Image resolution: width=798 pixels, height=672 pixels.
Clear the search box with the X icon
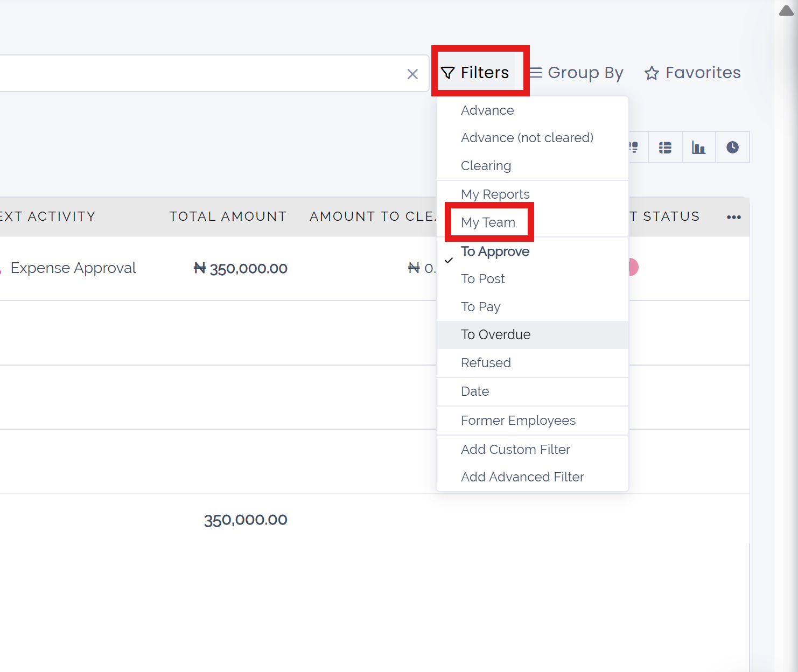pyautogui.click(x=412, y=74)
